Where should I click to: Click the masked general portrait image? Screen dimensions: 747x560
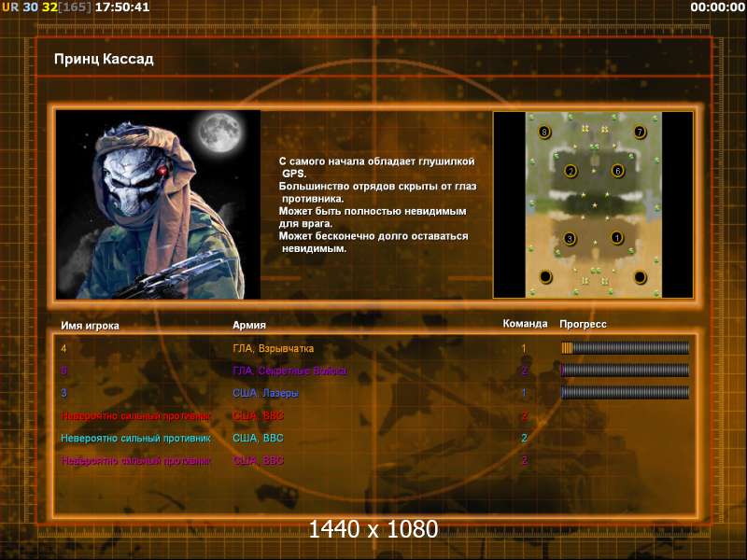pos(158,204)
